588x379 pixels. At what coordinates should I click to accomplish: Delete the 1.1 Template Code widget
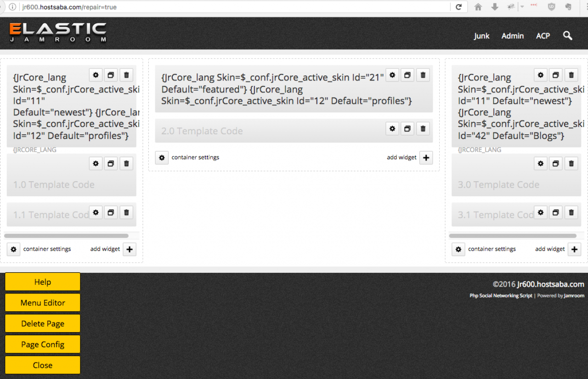[x=126, y=212]
